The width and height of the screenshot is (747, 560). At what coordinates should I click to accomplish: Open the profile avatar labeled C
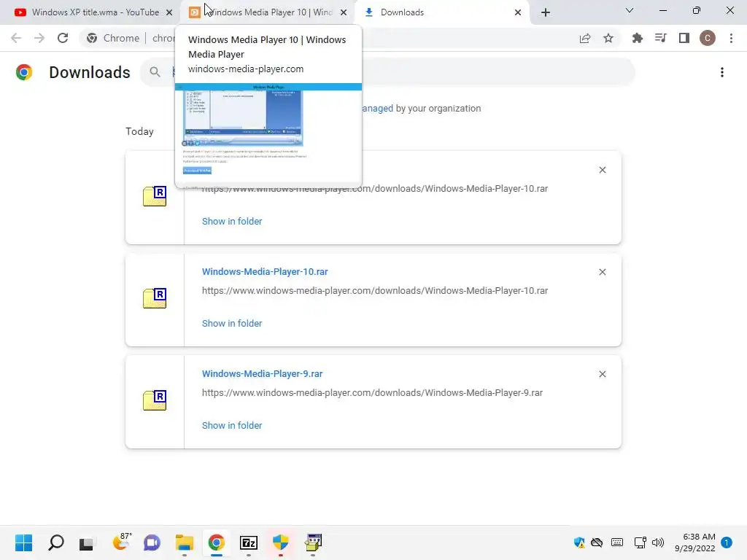(708, 38)
